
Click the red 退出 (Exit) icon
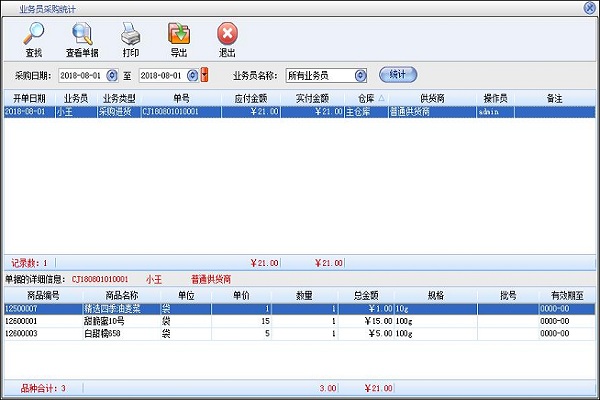tap(227, 35)
